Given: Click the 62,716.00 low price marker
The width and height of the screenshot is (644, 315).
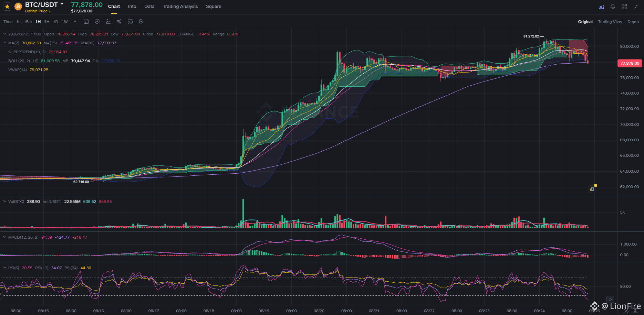Looking at the screenshot, I should 81,182.
